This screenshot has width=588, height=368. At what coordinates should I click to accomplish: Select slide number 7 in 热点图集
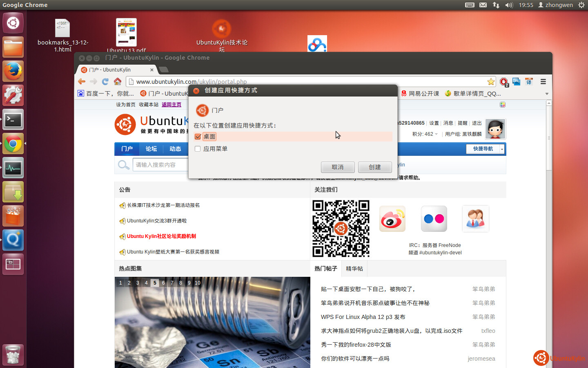point(172,283)
